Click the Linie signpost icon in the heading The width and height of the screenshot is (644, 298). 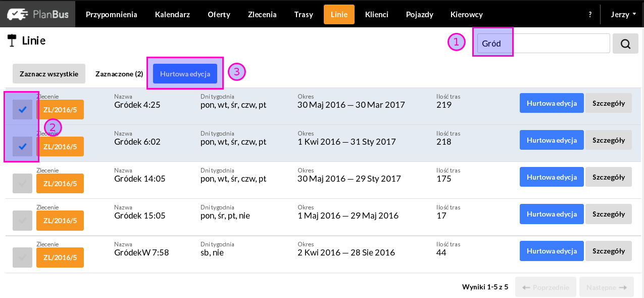click(12, 40)
